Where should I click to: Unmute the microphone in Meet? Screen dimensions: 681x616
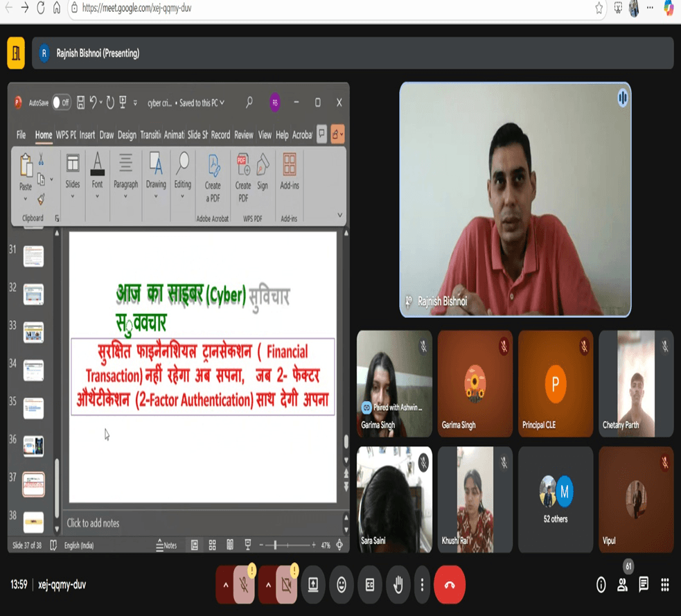tap(244, 585)
